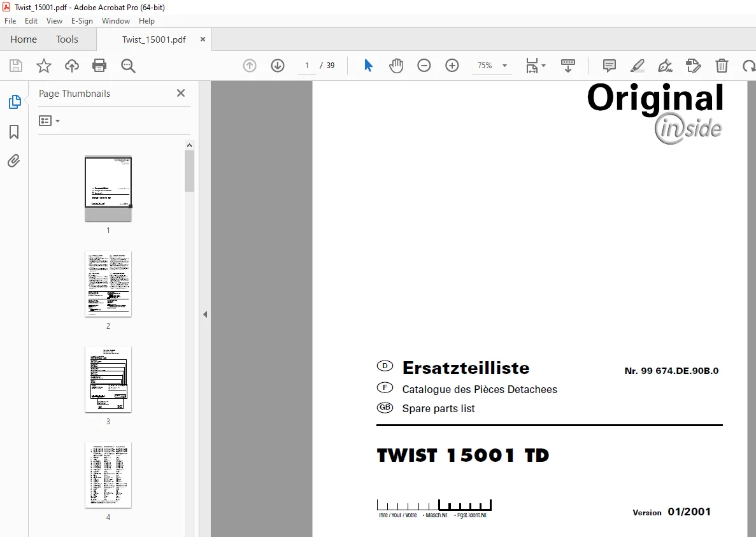This screenshot has height=537, width=756.
Task: Switch to the Tools tab
Action: (67, 39)
